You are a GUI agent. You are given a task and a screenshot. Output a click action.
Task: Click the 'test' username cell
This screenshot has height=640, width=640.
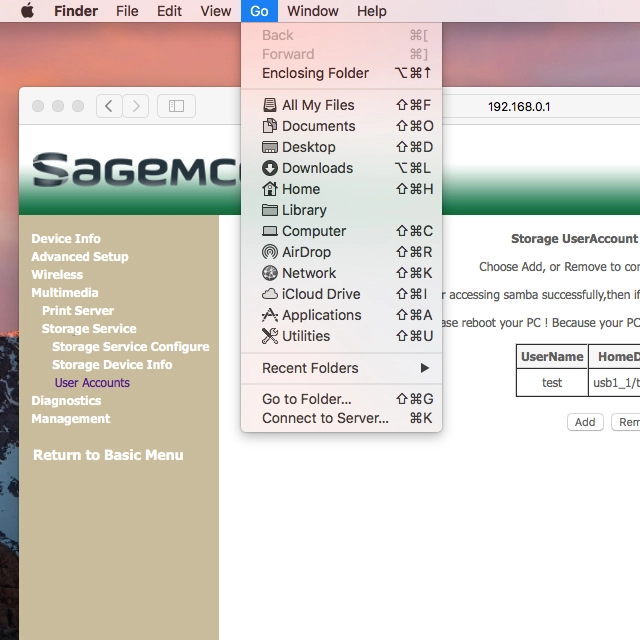552,382
